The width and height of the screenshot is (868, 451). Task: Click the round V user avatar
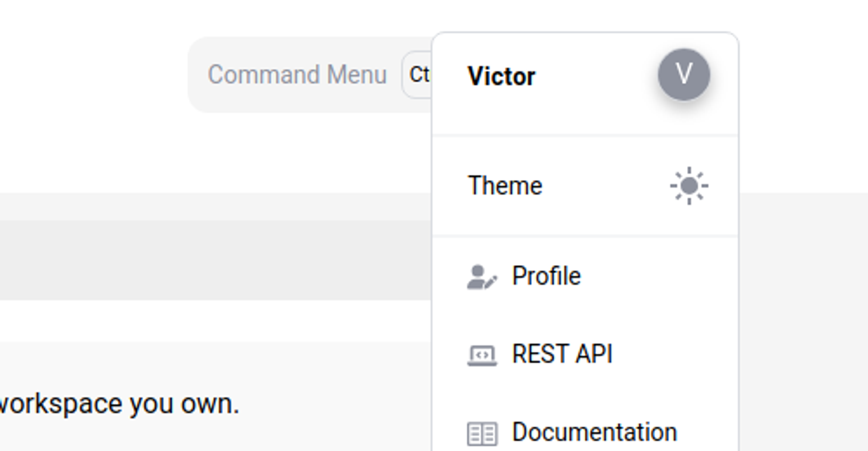point(684,74)
